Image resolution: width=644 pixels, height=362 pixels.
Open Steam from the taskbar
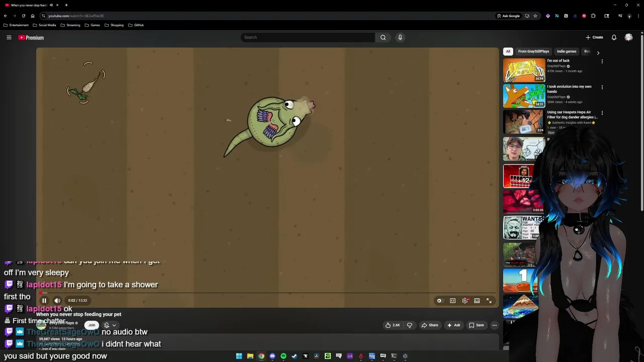294,356
